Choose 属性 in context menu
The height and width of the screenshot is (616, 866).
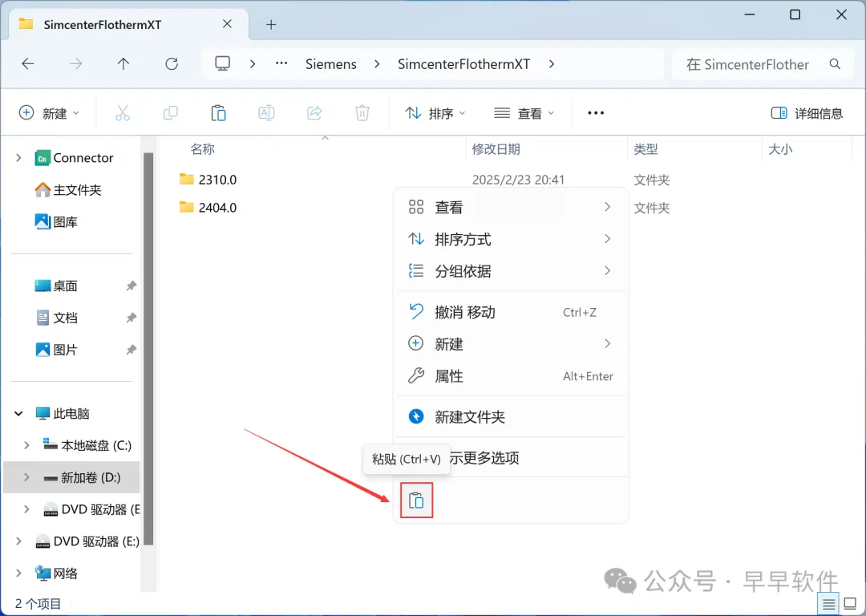511,376
